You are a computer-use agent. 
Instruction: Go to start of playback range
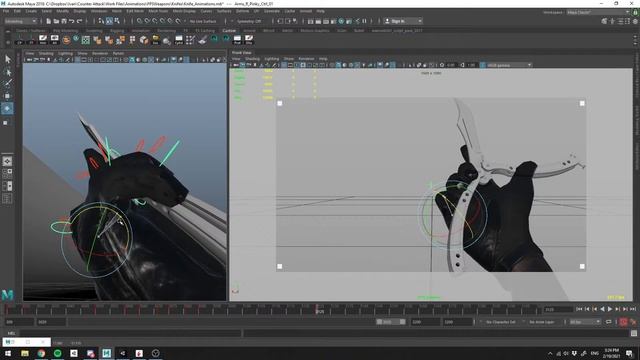579,309
